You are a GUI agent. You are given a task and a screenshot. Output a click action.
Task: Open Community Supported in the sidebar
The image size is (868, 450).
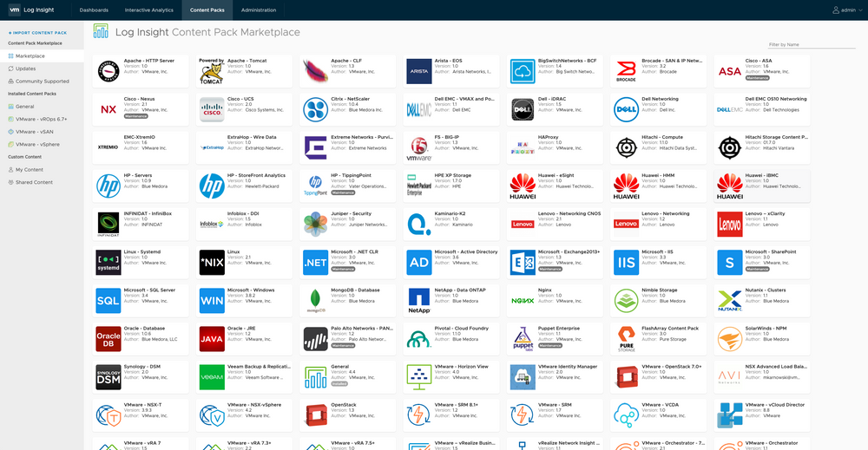[42, 81]
